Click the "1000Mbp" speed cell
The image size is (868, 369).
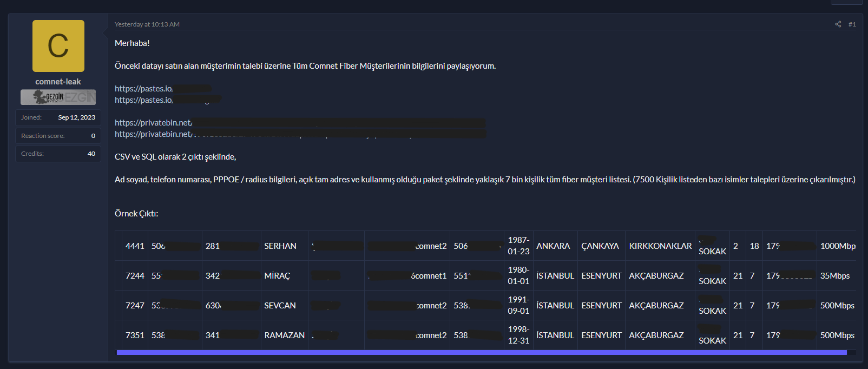coord(837,246)
